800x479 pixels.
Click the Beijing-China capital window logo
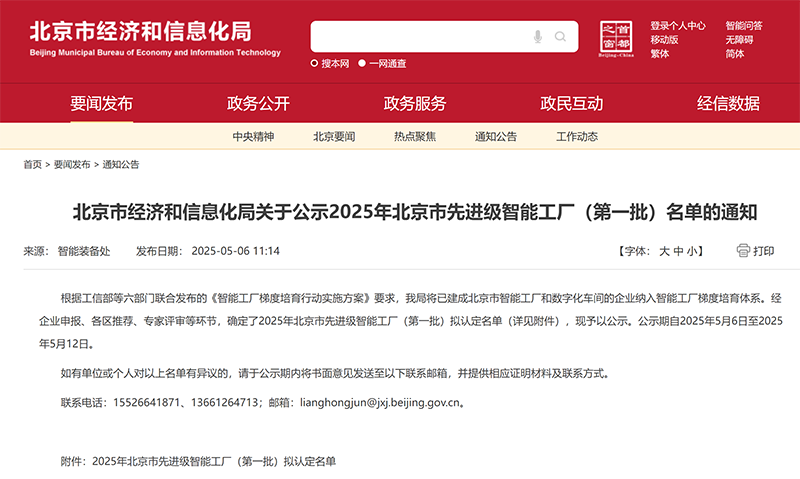[x=617, y=39]
